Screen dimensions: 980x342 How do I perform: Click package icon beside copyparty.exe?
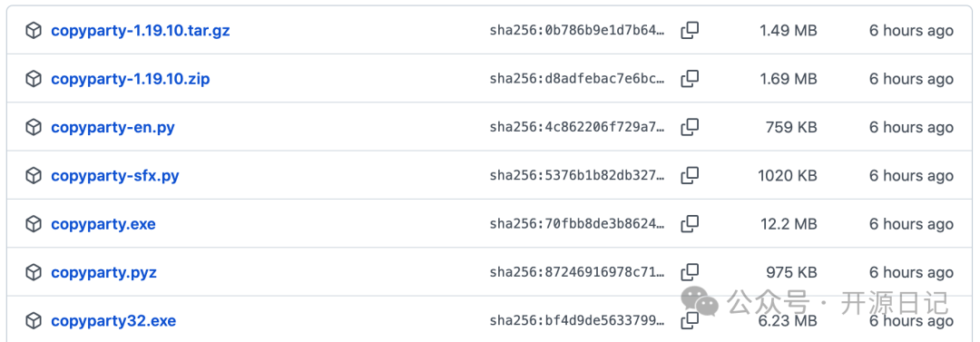[x=34, y=224]
